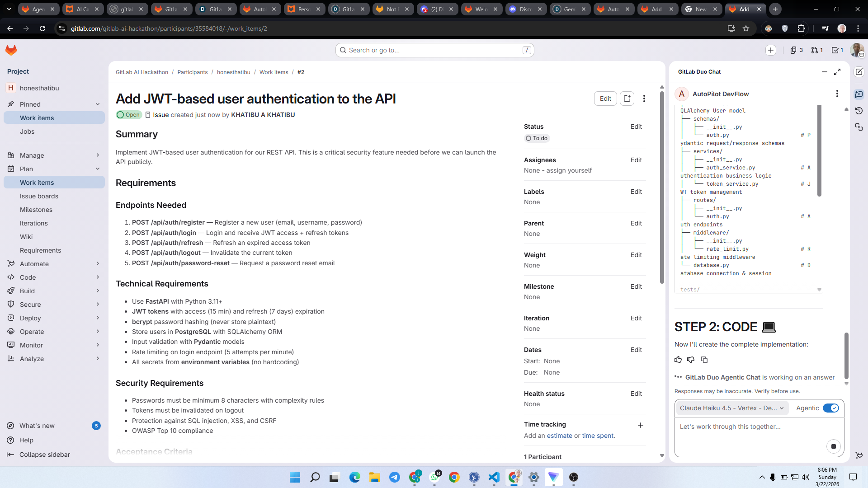The image size is (868, 488).
Task: Open new chat icon in Duo sidebar
Action: tap(859, 72)
